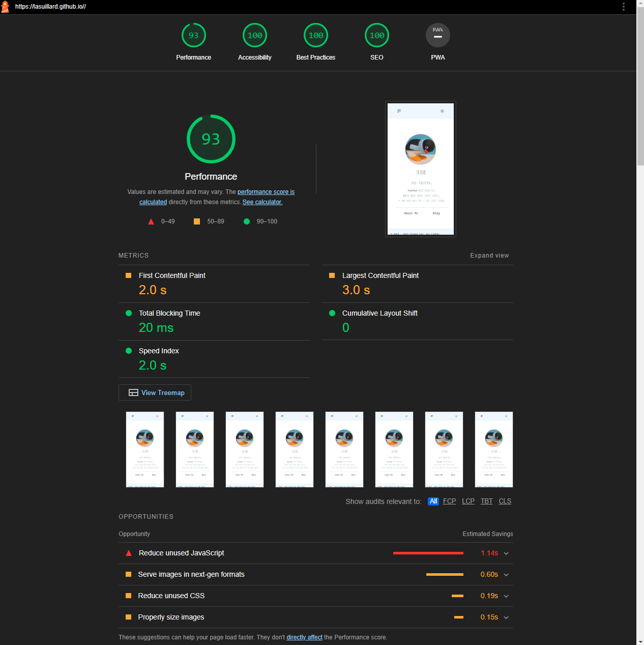Open the See calculator link
Viewport: 644px width, 645px height.
pos(262,202)
